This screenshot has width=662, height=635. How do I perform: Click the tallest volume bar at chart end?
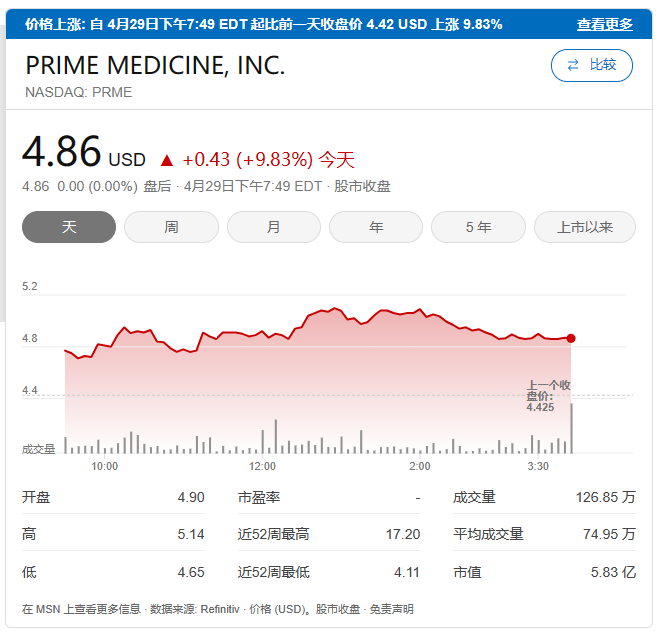tap(571, 428)
